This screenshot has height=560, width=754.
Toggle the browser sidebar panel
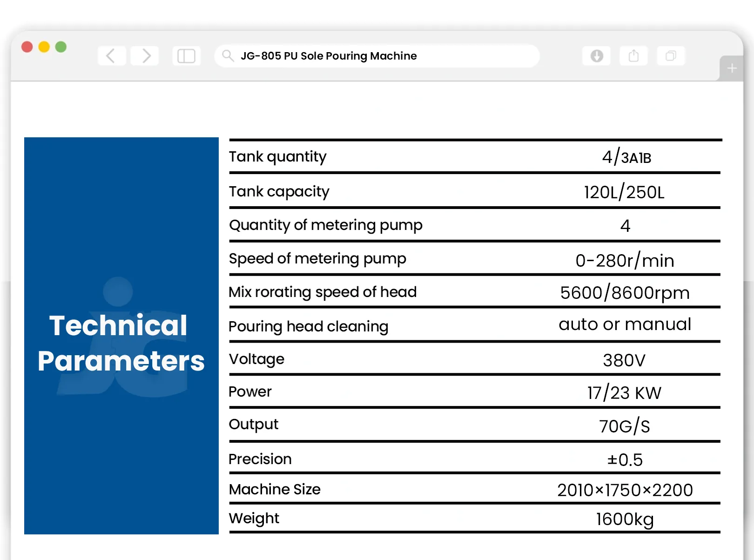click(186, 56)
